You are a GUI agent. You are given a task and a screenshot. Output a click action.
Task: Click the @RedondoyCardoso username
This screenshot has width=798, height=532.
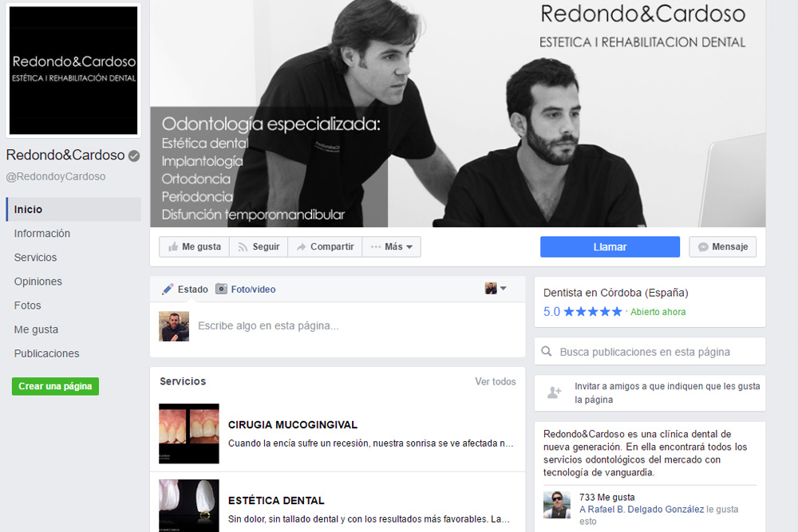pos(56,176)
